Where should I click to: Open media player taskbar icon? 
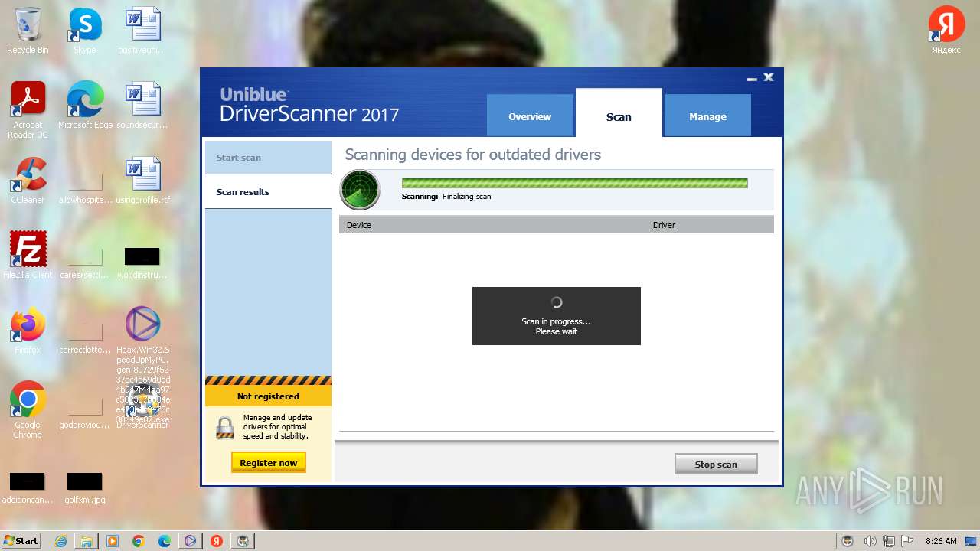(x=113, y=541)
